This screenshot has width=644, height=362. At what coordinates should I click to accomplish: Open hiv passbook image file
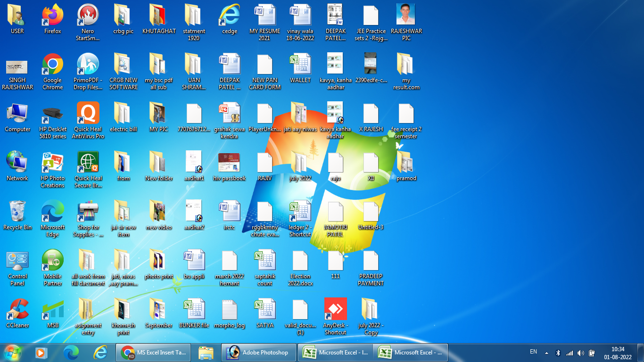point(230,166)
